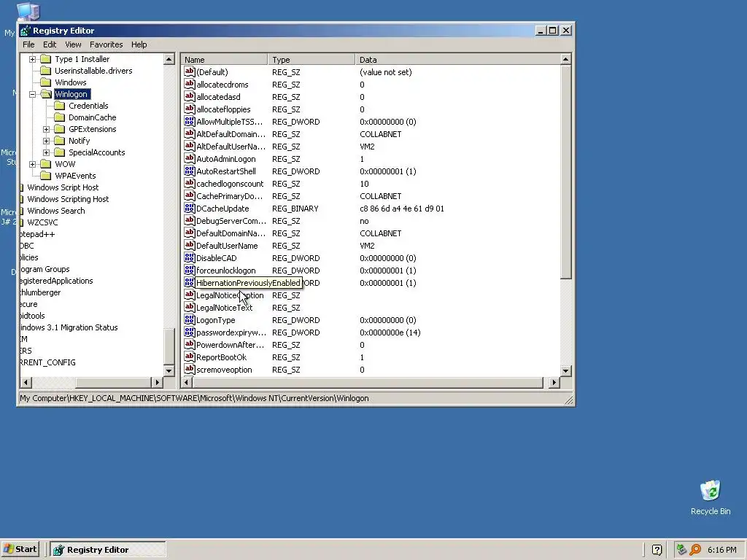
Task: Click tree pane horizontal scroll left arrow
Action: [x=26, y=382]
